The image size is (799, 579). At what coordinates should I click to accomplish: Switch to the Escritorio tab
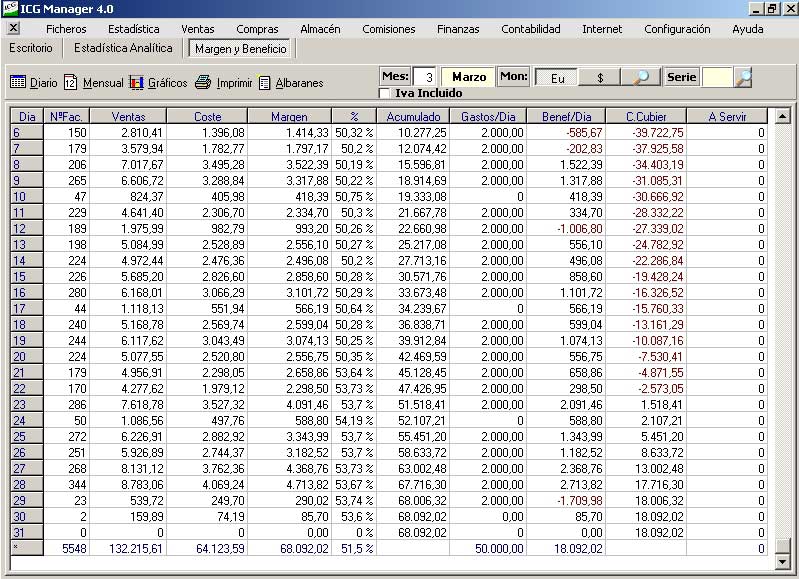[x=31, y=48]
